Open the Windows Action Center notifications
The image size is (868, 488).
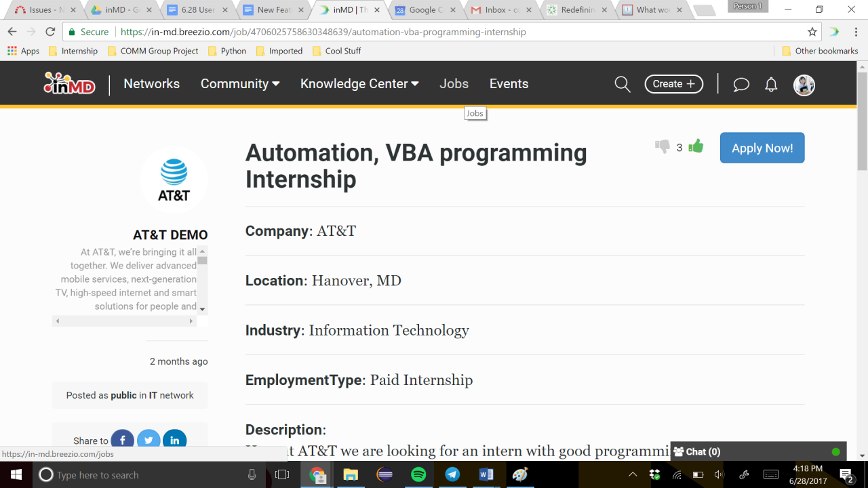(846, 474)
